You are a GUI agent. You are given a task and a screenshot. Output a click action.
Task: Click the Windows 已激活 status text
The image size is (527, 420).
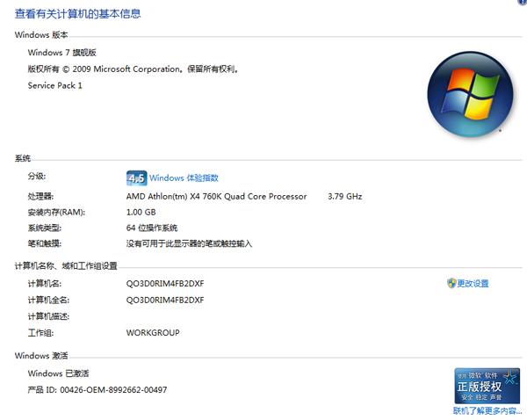coord(59,373)
